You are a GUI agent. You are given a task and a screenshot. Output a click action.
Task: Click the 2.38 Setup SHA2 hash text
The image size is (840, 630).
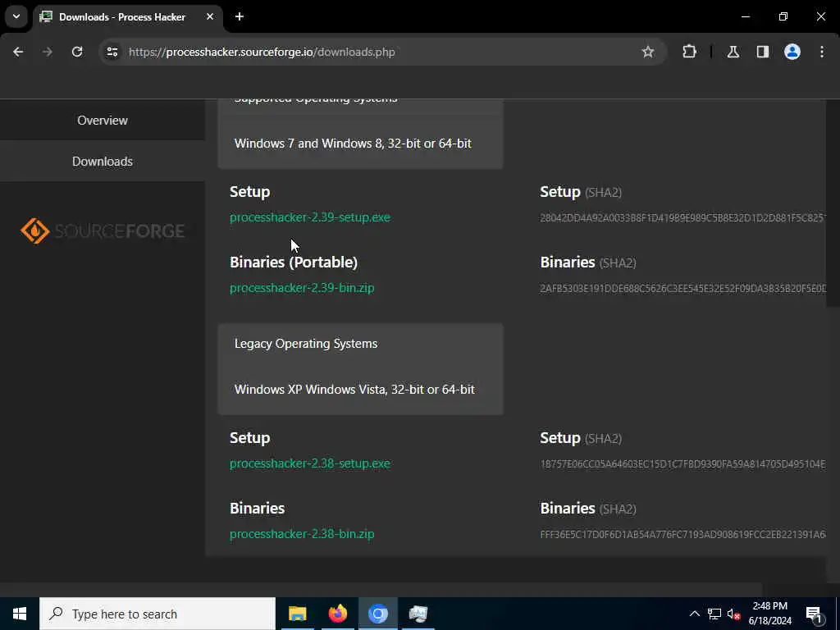click(x=683, y=464)
